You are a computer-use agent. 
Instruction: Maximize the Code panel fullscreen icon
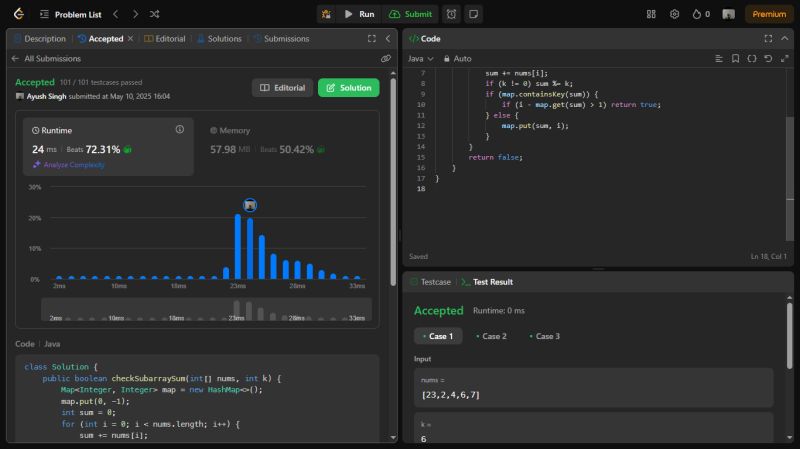(x=768, y=38)
